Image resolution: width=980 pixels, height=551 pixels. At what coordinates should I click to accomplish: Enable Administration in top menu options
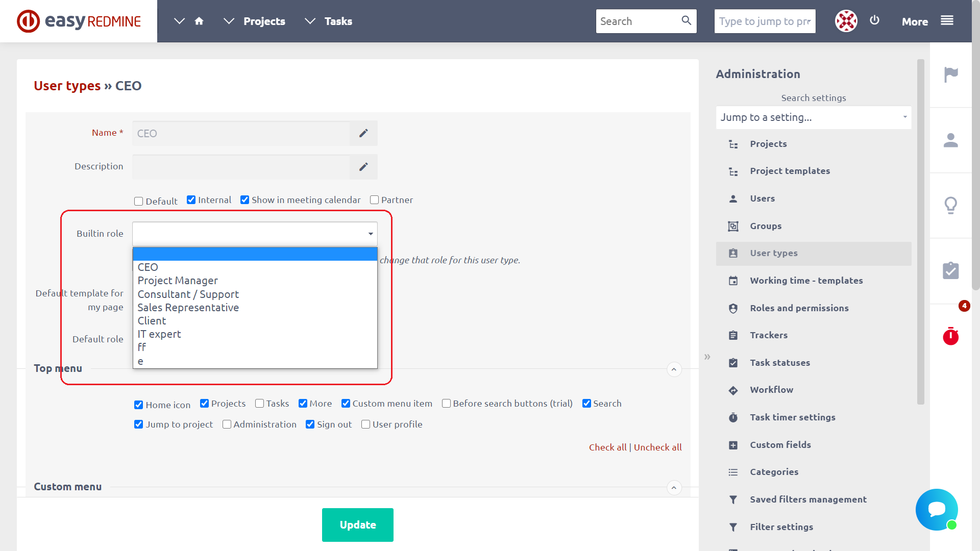click(x=227, y=424)
